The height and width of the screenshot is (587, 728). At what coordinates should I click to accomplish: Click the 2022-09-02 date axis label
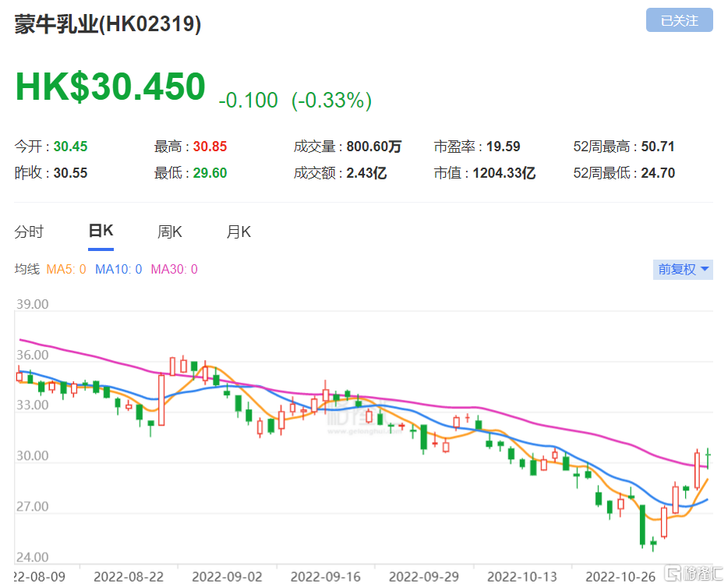coord(227,577)
